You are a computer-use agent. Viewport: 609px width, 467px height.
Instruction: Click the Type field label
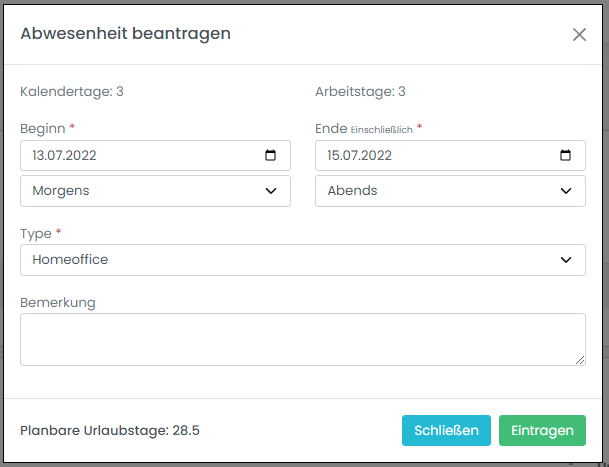[x=37, y=233]
